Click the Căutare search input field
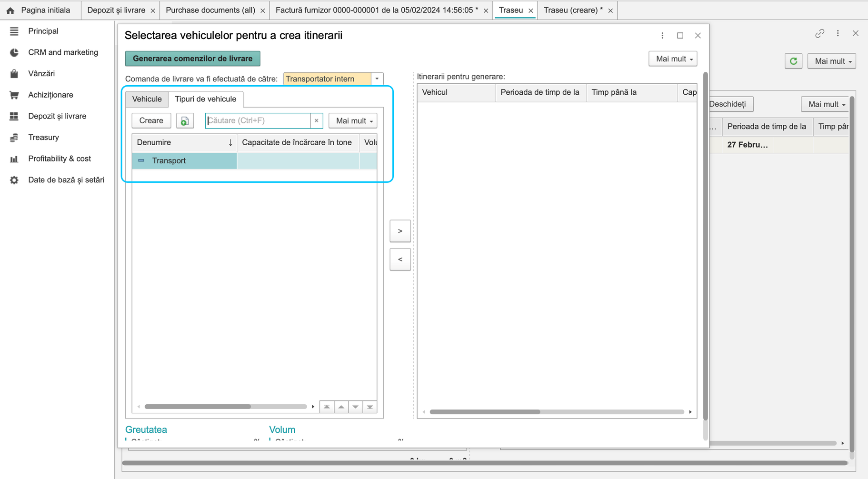This screenshot has width=868, height=479. click(258, 121)
